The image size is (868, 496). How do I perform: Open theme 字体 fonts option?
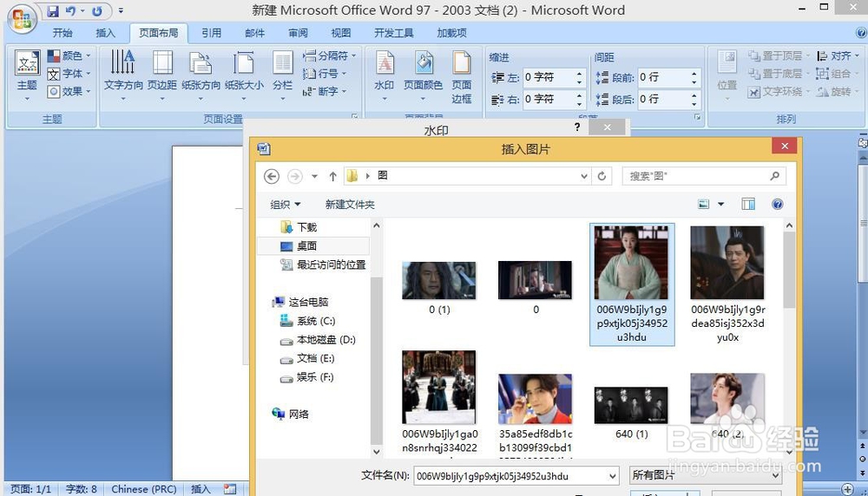pos(69,74)
